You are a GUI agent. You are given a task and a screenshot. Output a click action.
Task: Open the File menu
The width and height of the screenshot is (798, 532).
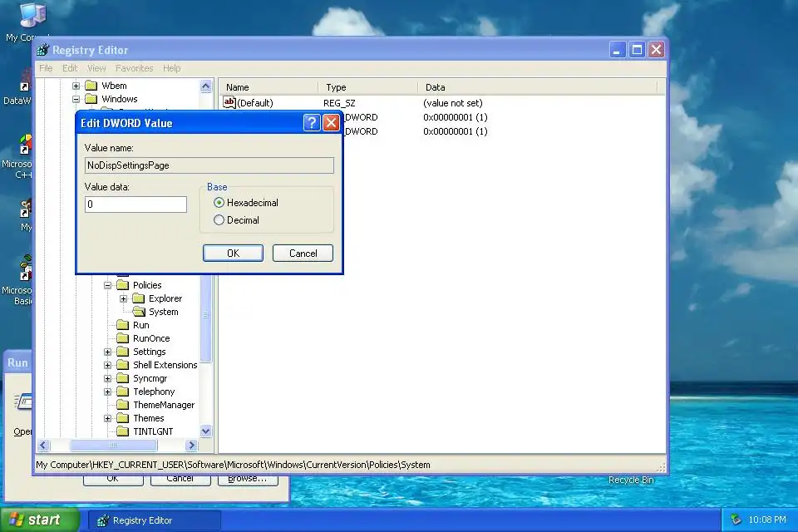pos(46,68)
